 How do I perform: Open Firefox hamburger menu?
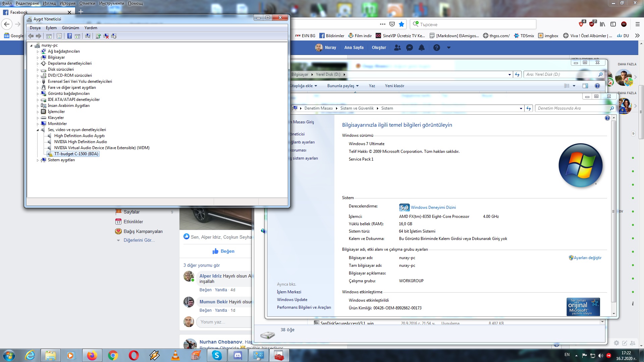tap(638, 24)
